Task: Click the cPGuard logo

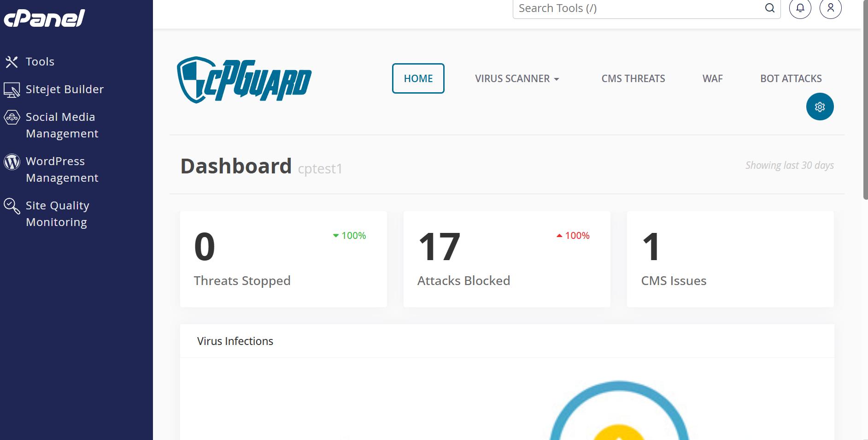Action: tap(244, 79)
